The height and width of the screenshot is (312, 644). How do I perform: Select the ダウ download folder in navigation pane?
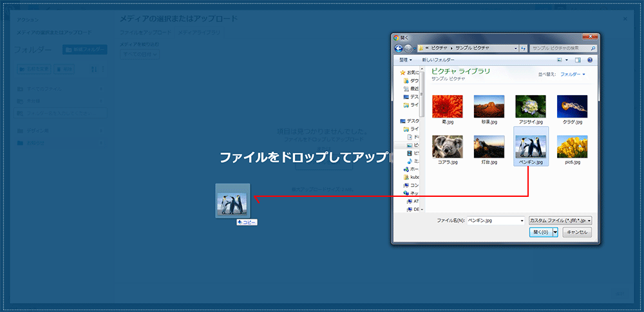coord(411,80)
